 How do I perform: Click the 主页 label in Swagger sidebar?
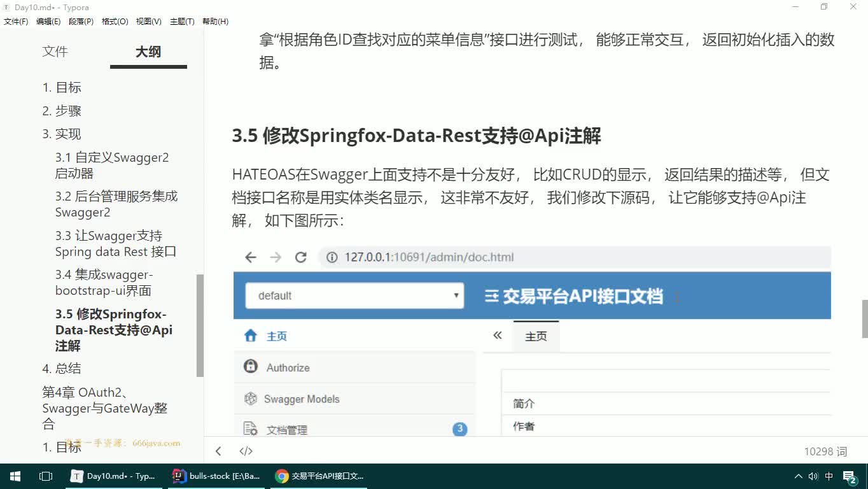[x=277, y=336]
